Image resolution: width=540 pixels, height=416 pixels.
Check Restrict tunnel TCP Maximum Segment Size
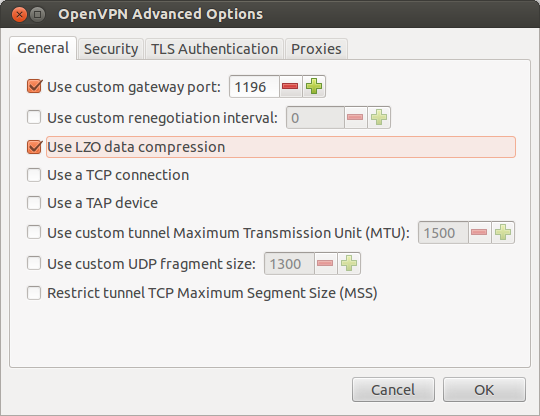(34, 293)
